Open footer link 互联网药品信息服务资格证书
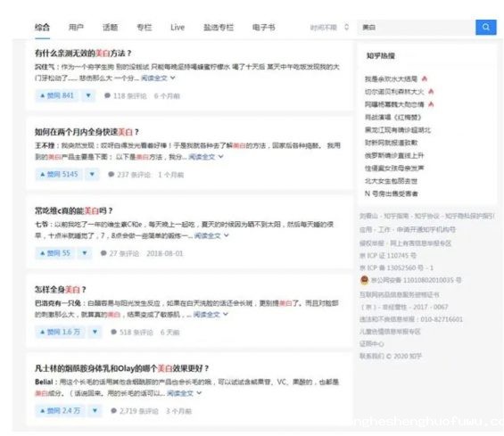504x436 pixels. pos(400,294)
